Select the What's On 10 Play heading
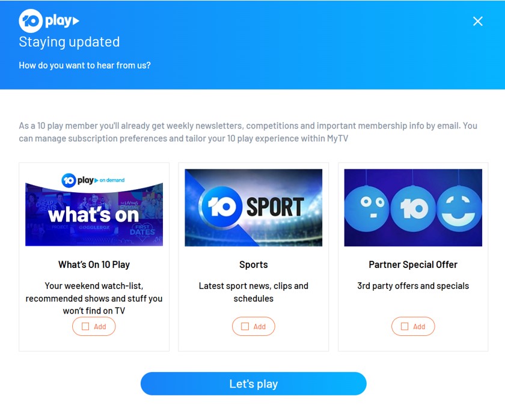 [94, 264]
